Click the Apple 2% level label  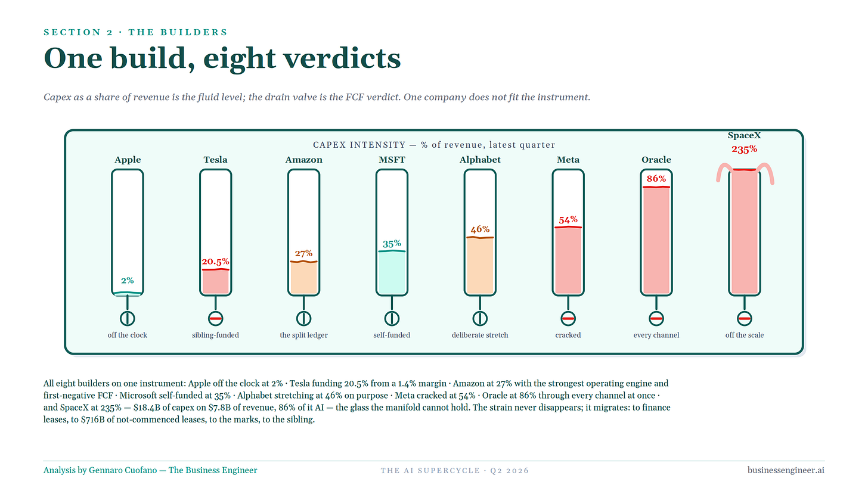click(128, 281)
